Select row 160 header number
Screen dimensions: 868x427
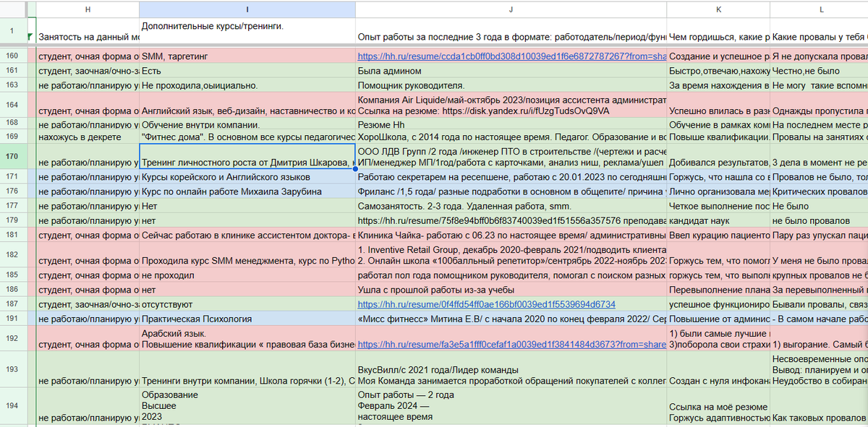tap(12, 56)
